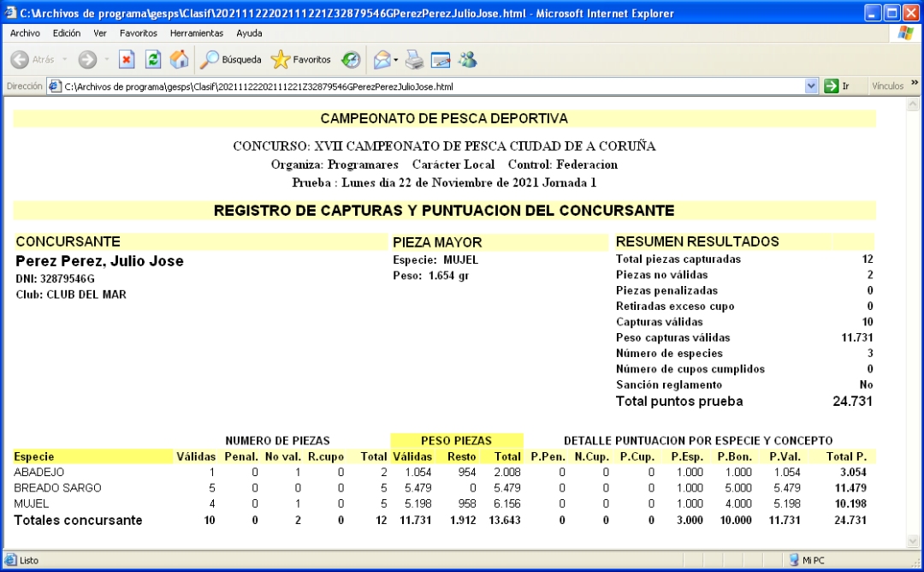924x572 pixels.
Task: Open the Favoritos star panel
Action: tap(301, 60)
